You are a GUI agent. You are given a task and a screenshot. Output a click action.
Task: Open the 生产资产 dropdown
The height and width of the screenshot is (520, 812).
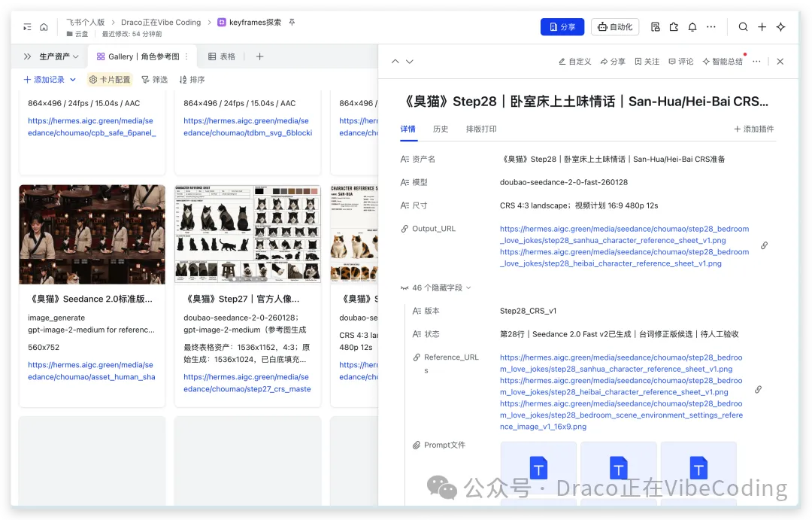coord(59,56)
